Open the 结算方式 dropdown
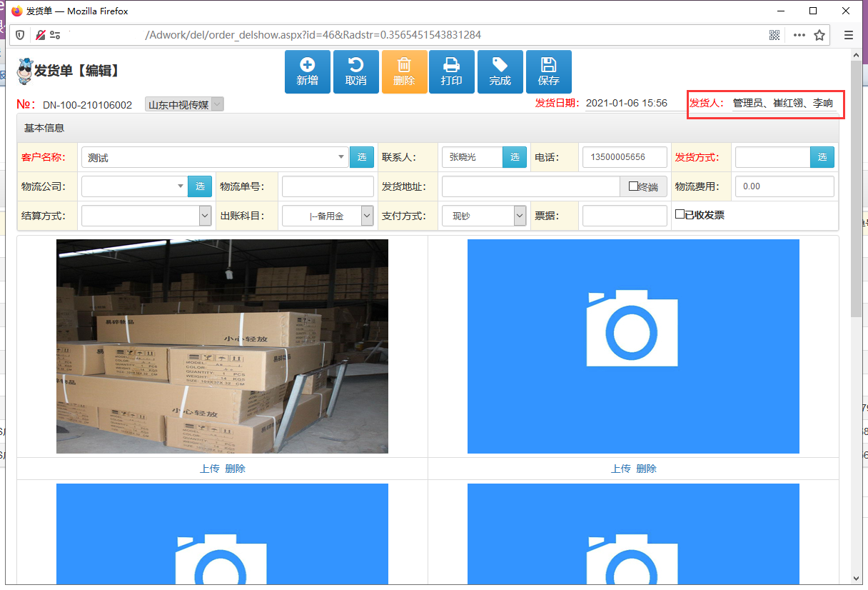868x590 pixels. tap(146, 216)
